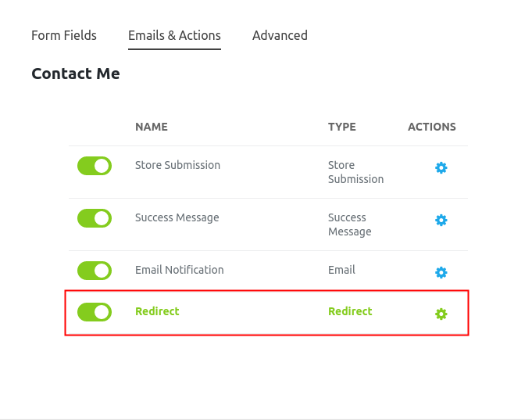532x420 pixels.
Task: Open the Success Message action name
Action: point(177,217)
